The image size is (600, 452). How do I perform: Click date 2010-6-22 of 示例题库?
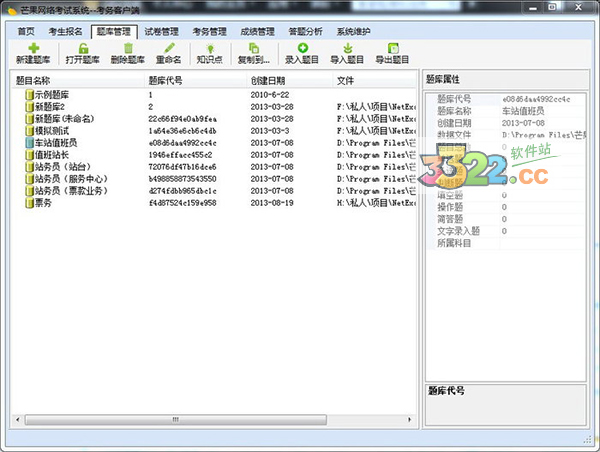(x=270, y=95)
